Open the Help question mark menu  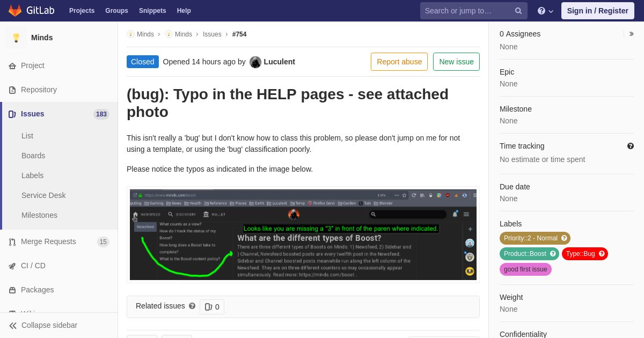point(545,11)
